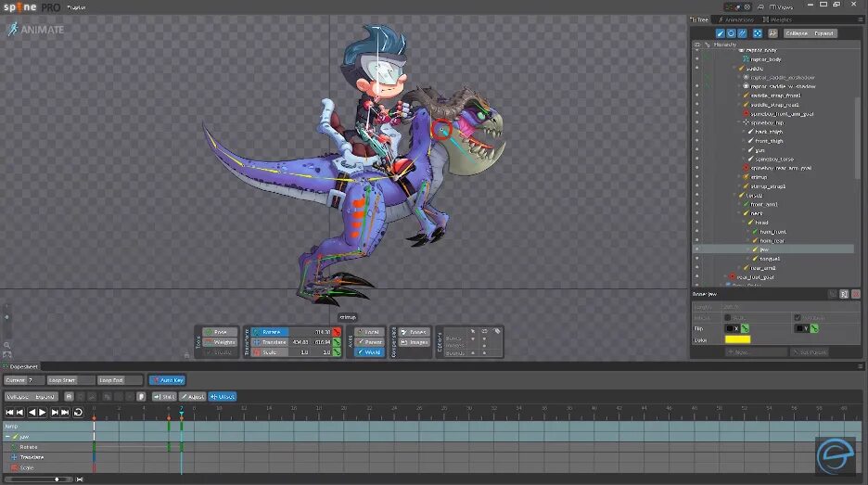Viewport: 868px width, 485px height.
Task: Click the green key button for Scale
Action: (337, 352)
